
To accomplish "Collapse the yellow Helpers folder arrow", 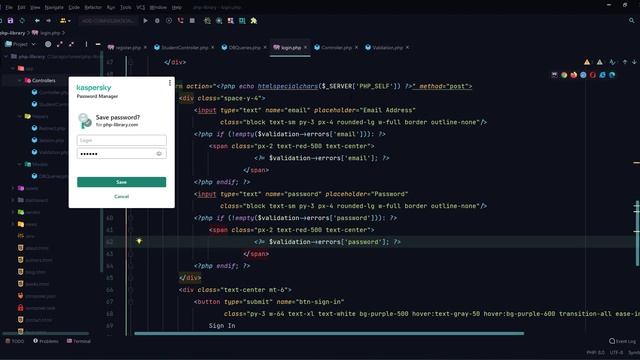I will [19, 116].
